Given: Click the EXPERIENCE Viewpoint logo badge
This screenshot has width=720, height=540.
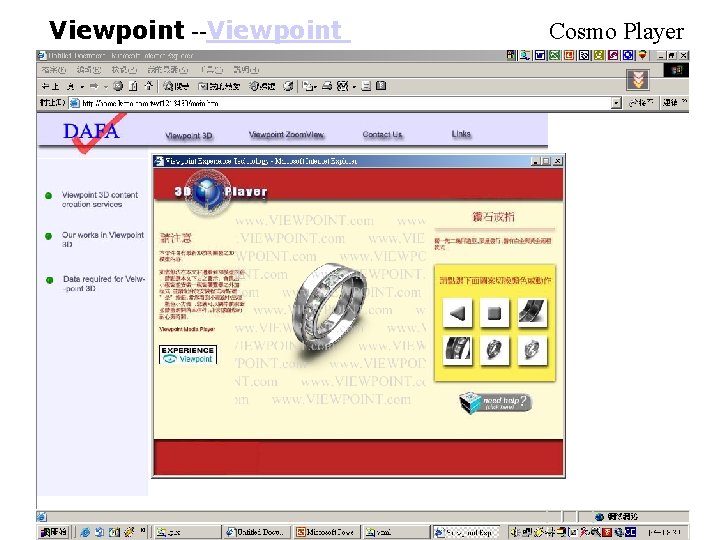Looking at the screenshot, I should pos(188,354).
